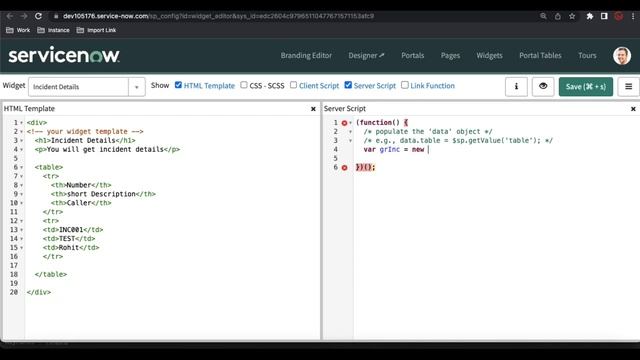640x360 pixels.
Task: Open the Designer external link menu
Action: 366,56
